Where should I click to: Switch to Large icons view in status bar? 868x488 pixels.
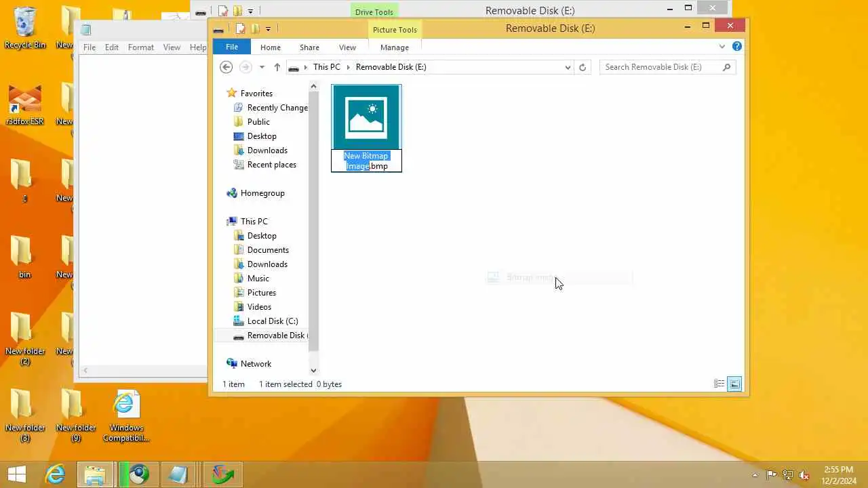pyautogui.click(x=734, y=384)
